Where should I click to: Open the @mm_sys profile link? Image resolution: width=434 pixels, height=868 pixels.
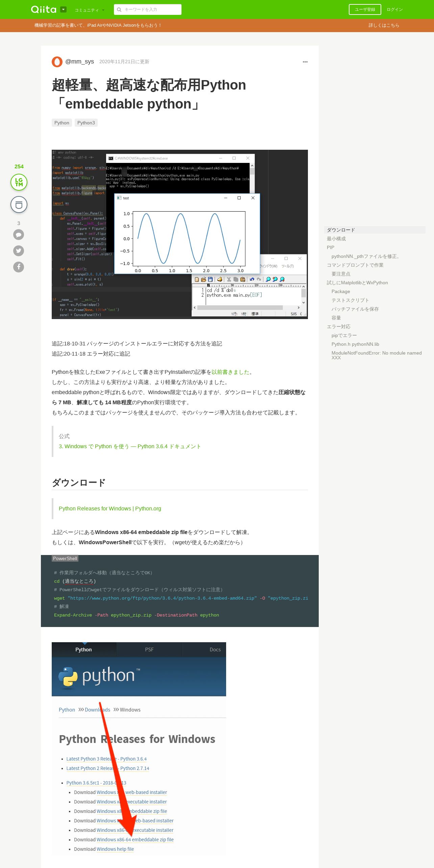pos(79,62)
